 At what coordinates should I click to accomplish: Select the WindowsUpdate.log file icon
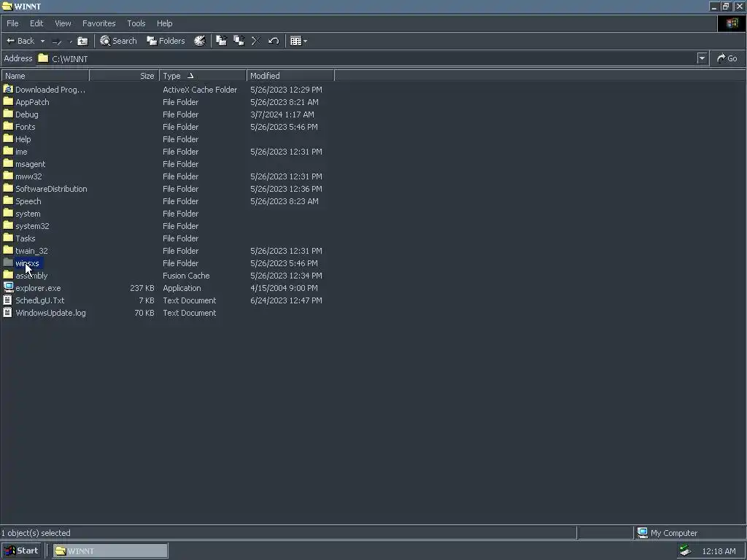coord(8,312)
